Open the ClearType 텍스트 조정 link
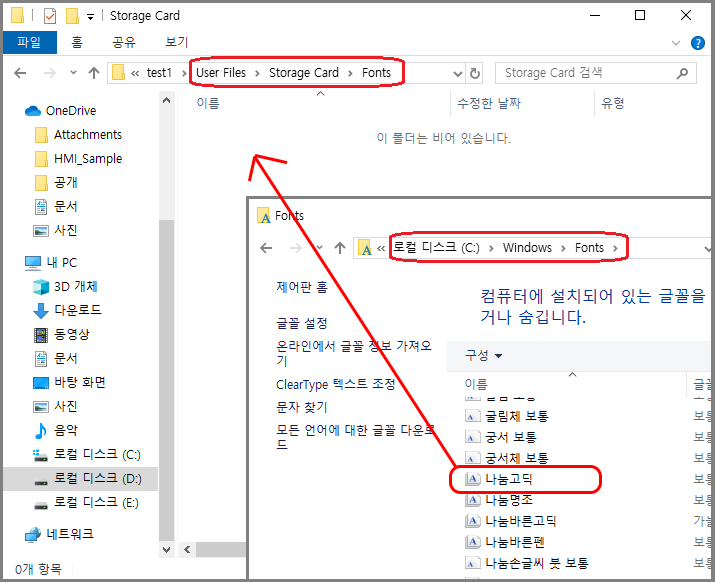This screenshot has height=582, width=715. pos(336,384)
